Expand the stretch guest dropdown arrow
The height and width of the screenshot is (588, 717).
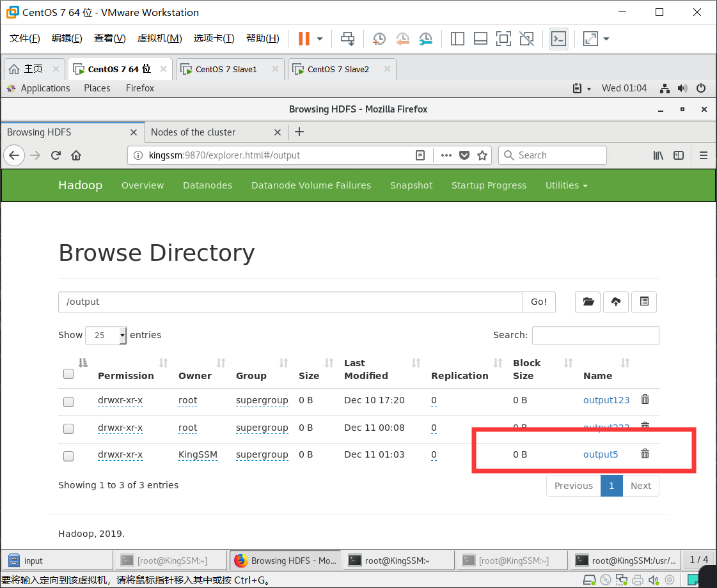click(606, 39)
